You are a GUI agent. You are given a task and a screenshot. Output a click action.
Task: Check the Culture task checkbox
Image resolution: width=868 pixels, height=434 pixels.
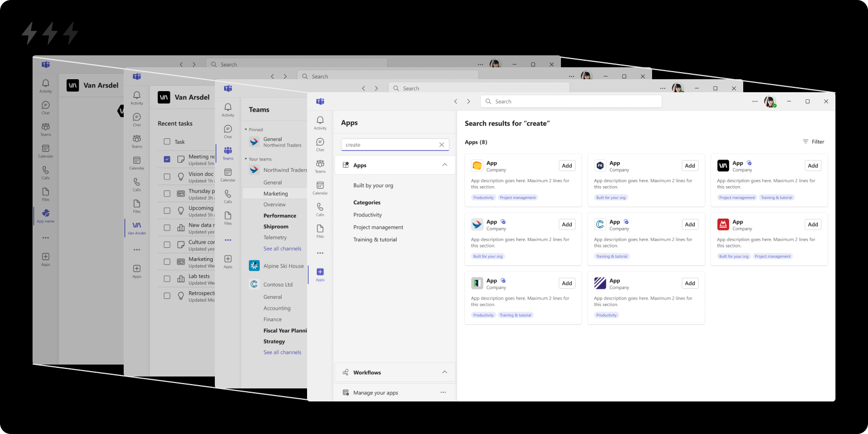(x=167, y=245)
